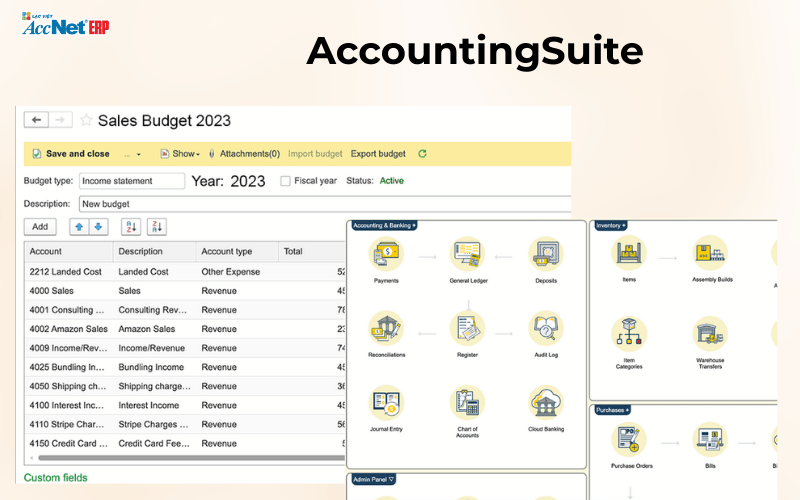Expand the Accounting & Banking panel header
The height and width of the screenshot is (500, 800).
point(384,225)
